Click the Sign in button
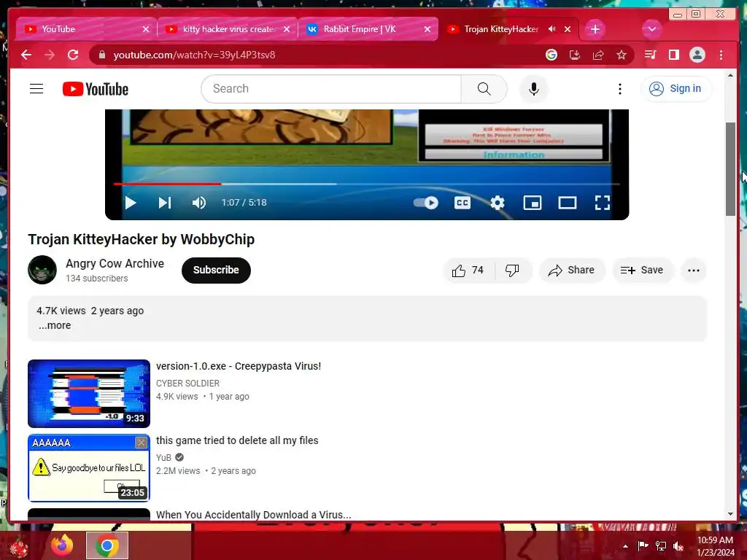 676,88
